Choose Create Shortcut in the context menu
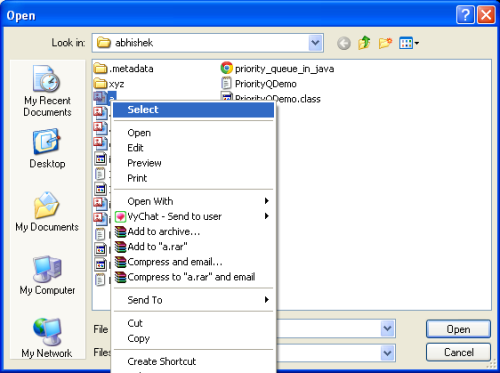The height and width of the screenshot is (373, 500). (193, 361)
